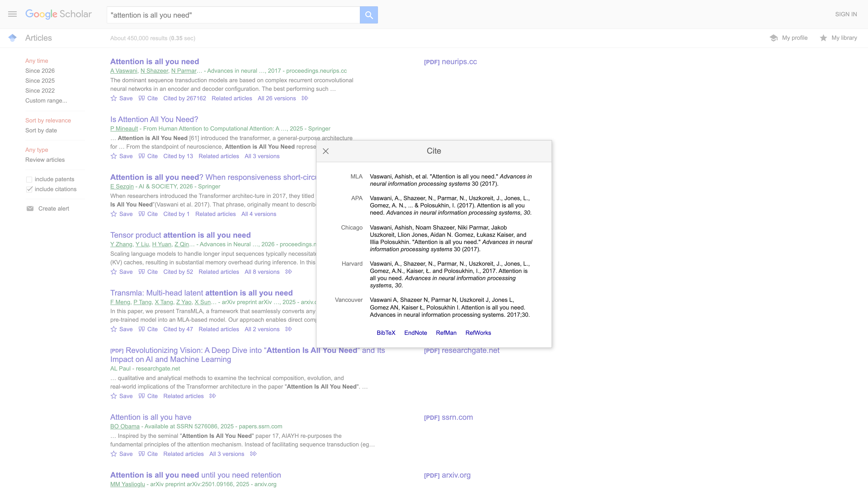The width and height of the screenshot is (868, 488).
Task: Click the MLA citation text
Action: click(x=451, y=180)
